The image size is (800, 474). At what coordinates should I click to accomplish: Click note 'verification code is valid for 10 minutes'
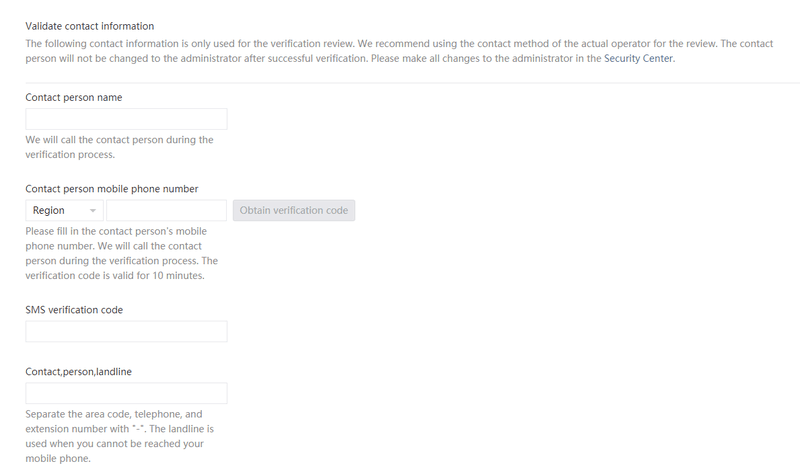115,276
